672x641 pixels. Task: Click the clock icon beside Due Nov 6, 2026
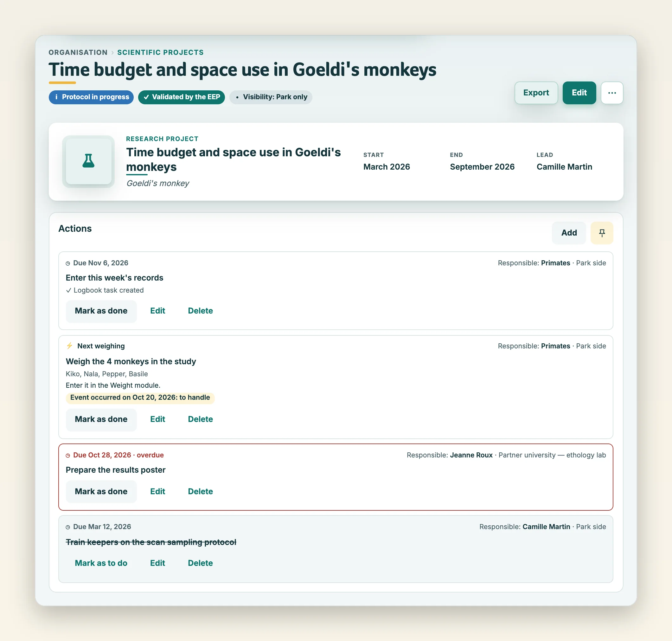tap(68, 263)
